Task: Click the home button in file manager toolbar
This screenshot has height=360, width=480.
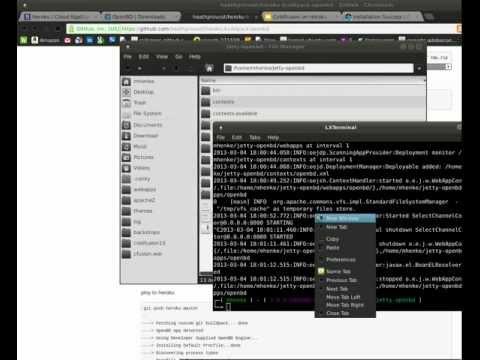Action: point(209,68)
